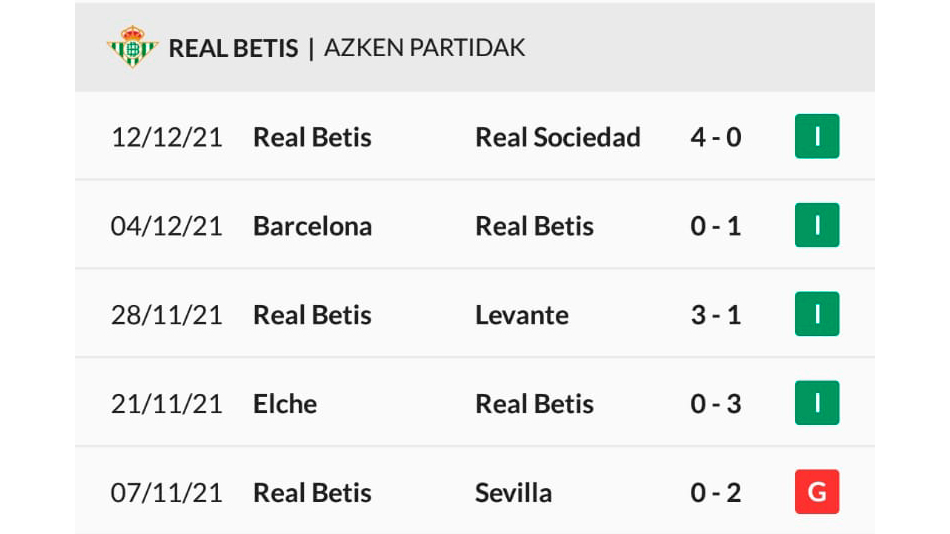Click green 'I' badge for Barcelona match
Screen dimensions: 950x534
coord(817,225)
